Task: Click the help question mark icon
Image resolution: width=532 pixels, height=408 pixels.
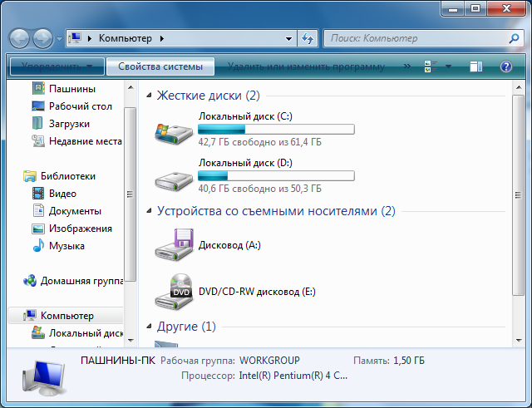Action: pos(505,66)
